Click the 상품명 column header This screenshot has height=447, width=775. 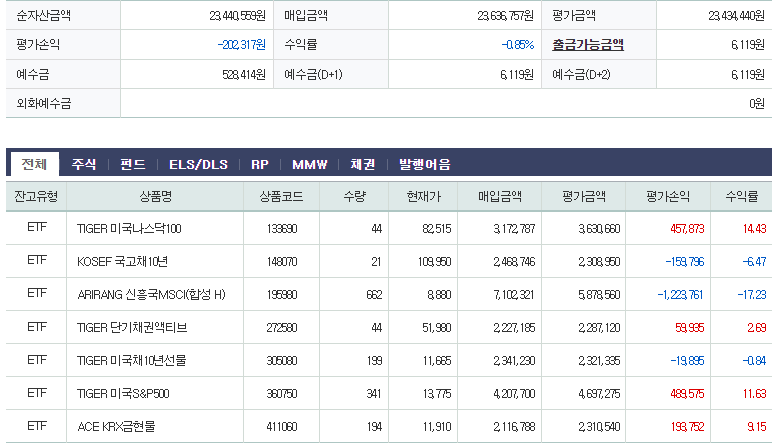[155, 197]
